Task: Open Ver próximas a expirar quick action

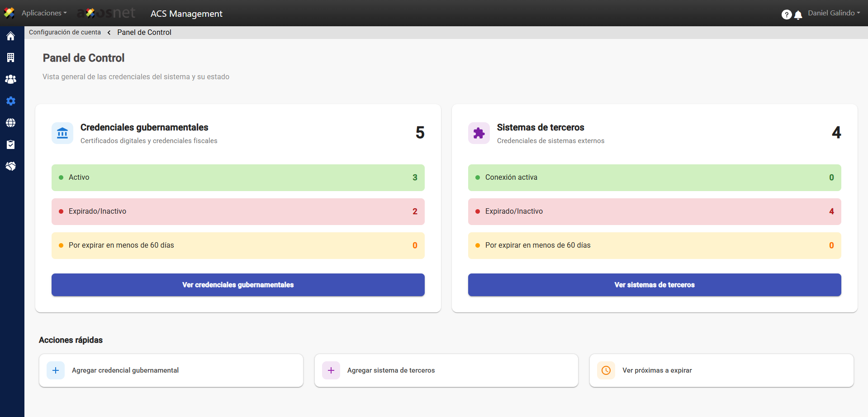Action: (721, 370)
